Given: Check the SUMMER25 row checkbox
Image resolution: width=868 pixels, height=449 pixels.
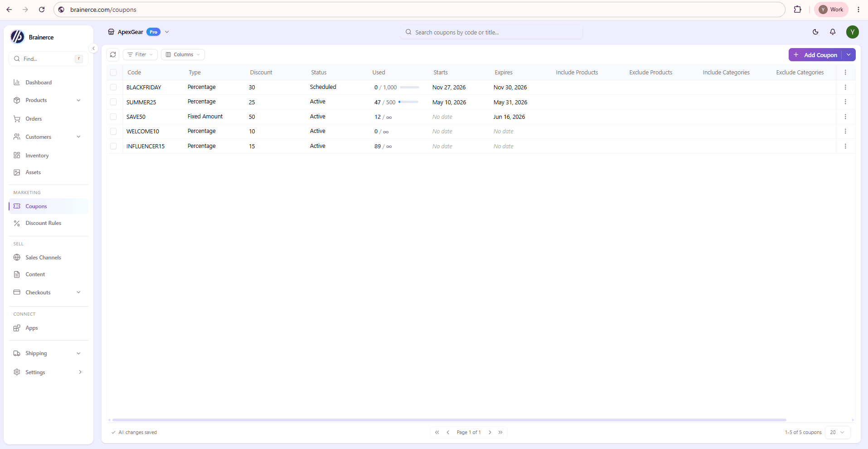Looking at the screenshot, I should click(113, 102).
